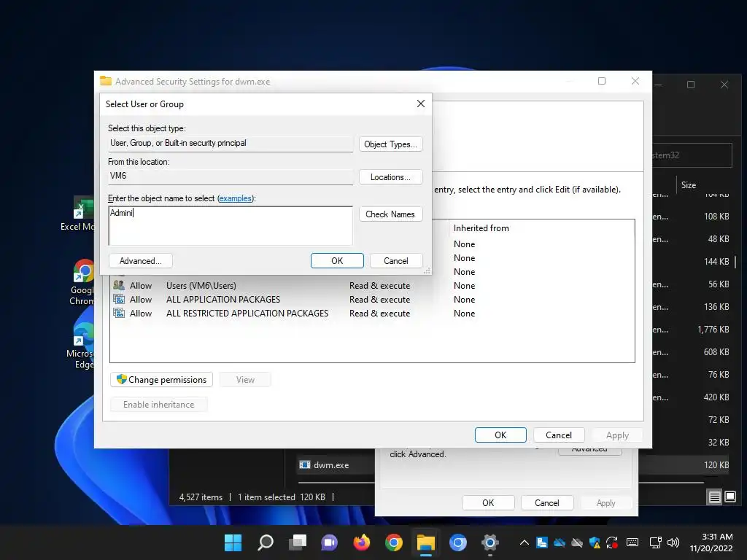Image resolution: width=747 pixels, height=560 pixels.
Task: Switch to File Explorer on taskbar
Action: point(426,542)
